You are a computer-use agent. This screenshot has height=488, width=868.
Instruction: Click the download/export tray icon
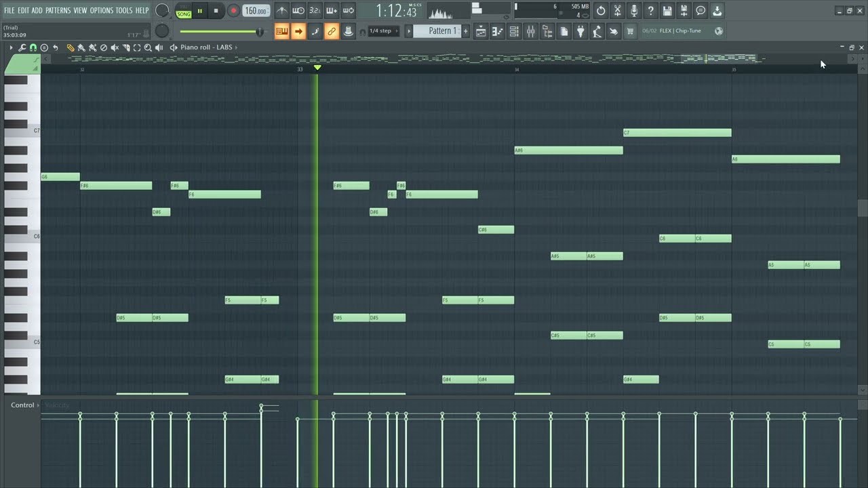click(x=717, y=11)
